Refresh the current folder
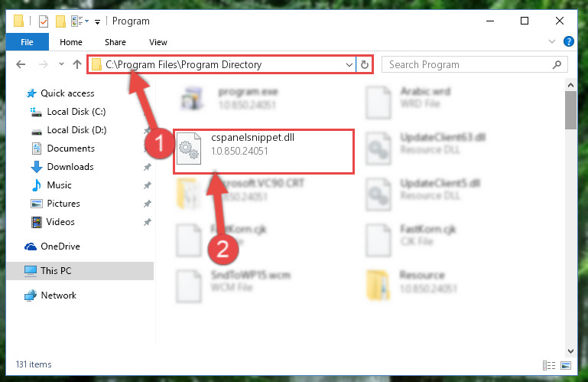Screen dimensions: 588x382 point(365,64)
